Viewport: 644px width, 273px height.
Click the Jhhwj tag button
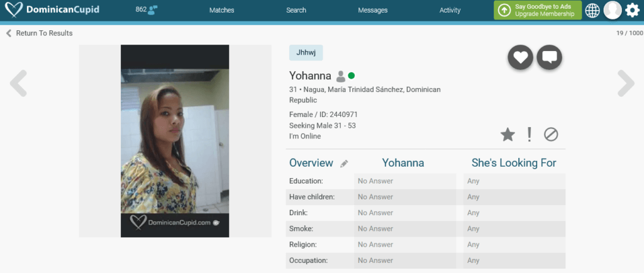(306, 53)
